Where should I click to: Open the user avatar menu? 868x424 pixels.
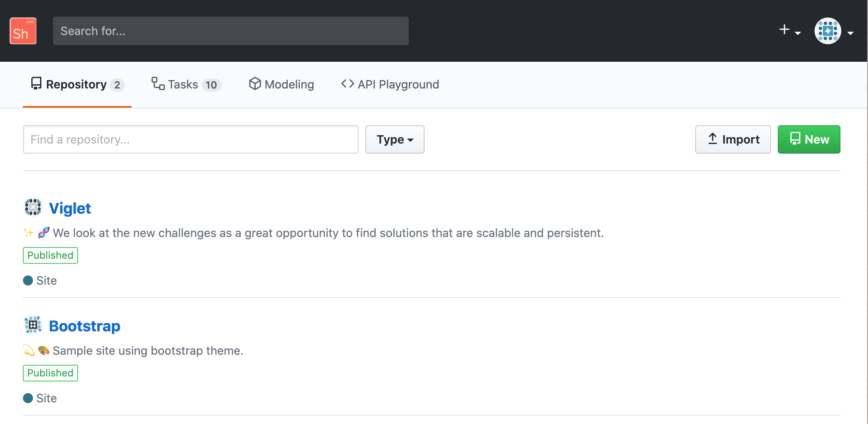pos(834,31)
